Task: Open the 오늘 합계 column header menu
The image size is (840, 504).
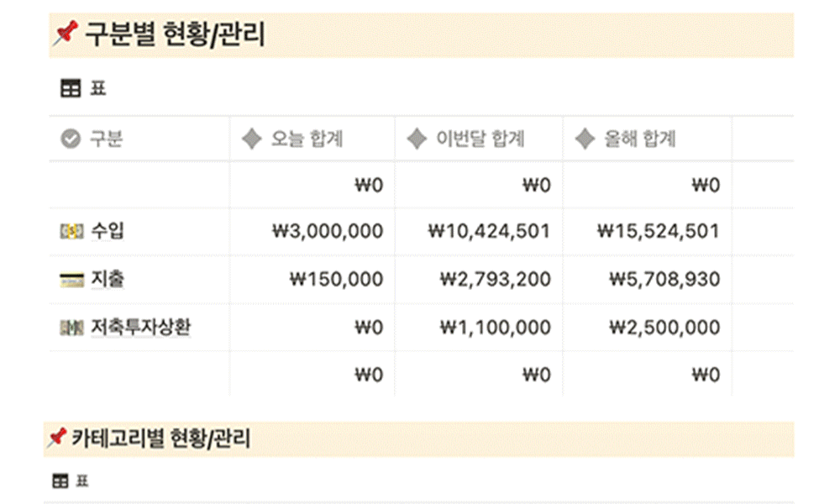Action: (312, 139)
